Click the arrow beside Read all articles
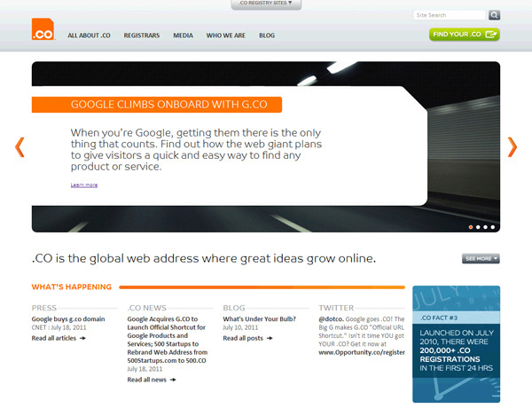The width and height of the screenshot is (532, 416). coord(82,338)
